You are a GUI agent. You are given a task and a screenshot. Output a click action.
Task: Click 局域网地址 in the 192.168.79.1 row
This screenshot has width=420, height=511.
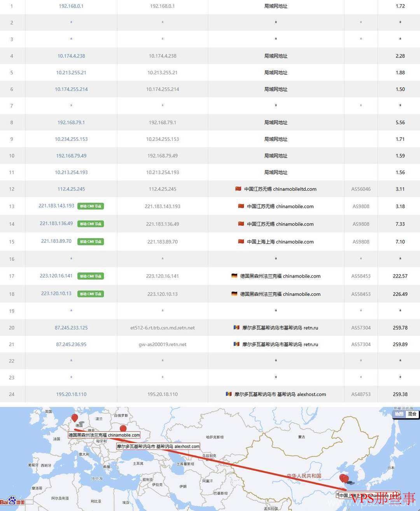point(276,122)
